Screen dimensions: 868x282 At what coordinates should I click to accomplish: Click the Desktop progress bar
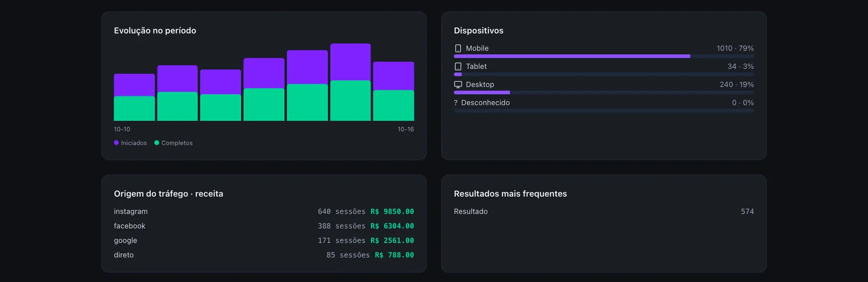[x=604, y=92]
